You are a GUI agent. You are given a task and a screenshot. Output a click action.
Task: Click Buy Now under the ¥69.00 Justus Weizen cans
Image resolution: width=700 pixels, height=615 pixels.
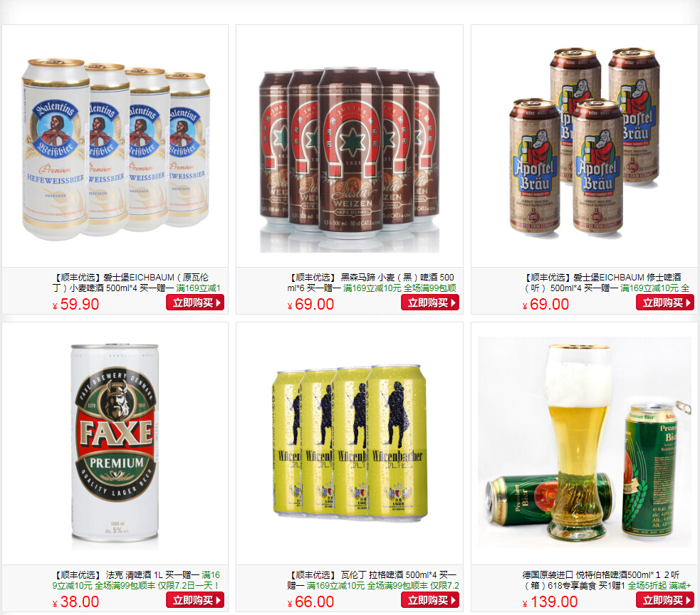pos(430,303)
